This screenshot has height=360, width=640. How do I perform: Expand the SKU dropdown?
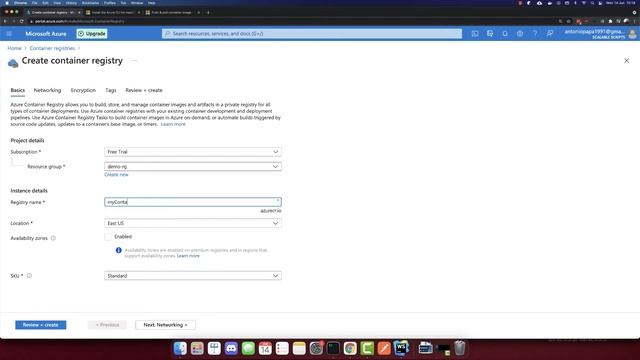pos(193,276)
